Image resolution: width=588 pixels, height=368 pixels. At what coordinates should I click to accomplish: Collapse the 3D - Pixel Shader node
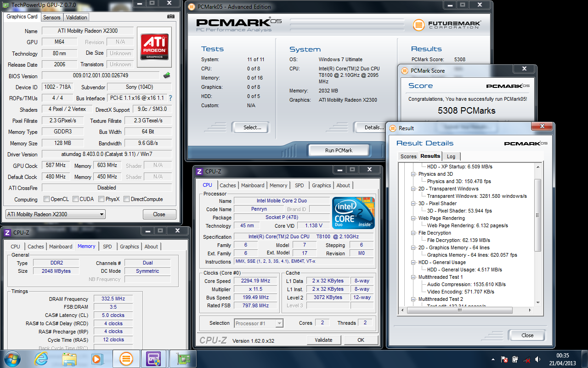point(413,204)
